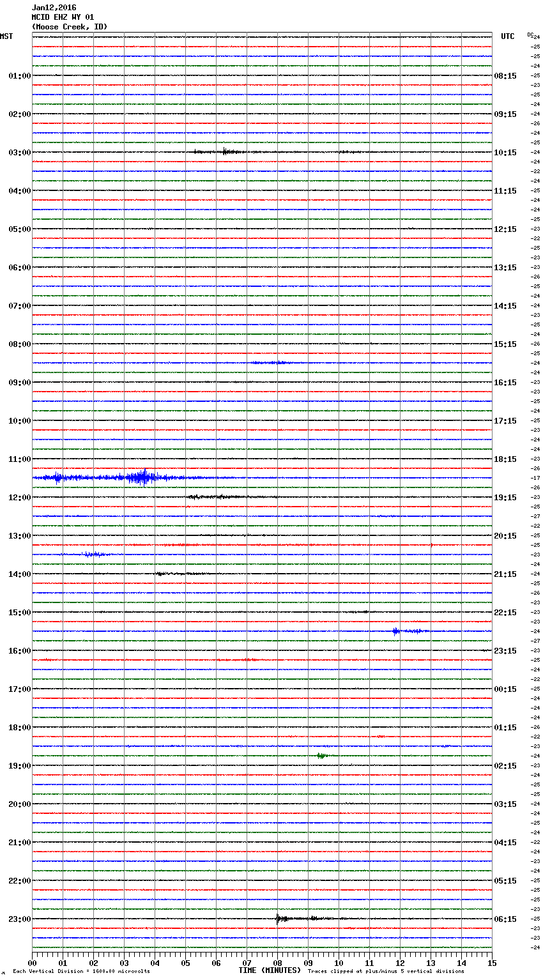Screen dimensions: 543x980
Task: Select the 11:00 MST row label
Action: [20, 459]
